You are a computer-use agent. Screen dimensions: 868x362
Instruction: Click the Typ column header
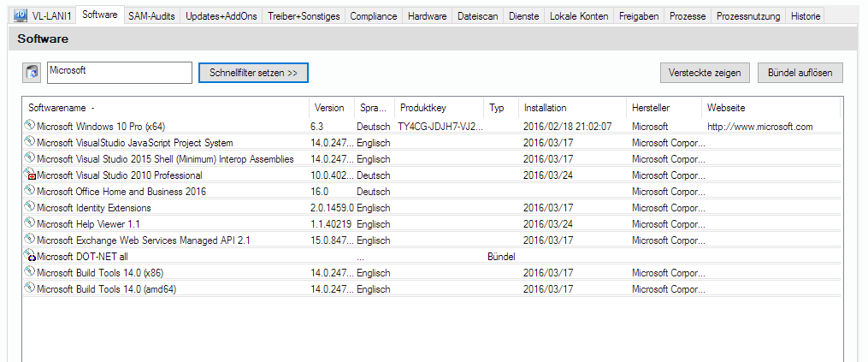click(x=501, y=108)
